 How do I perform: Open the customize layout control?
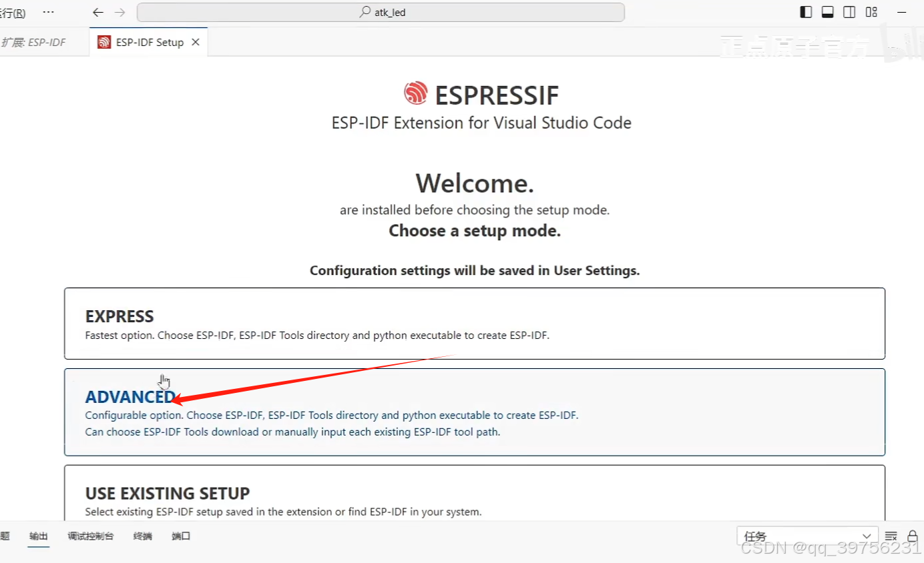tap(871, 11)
